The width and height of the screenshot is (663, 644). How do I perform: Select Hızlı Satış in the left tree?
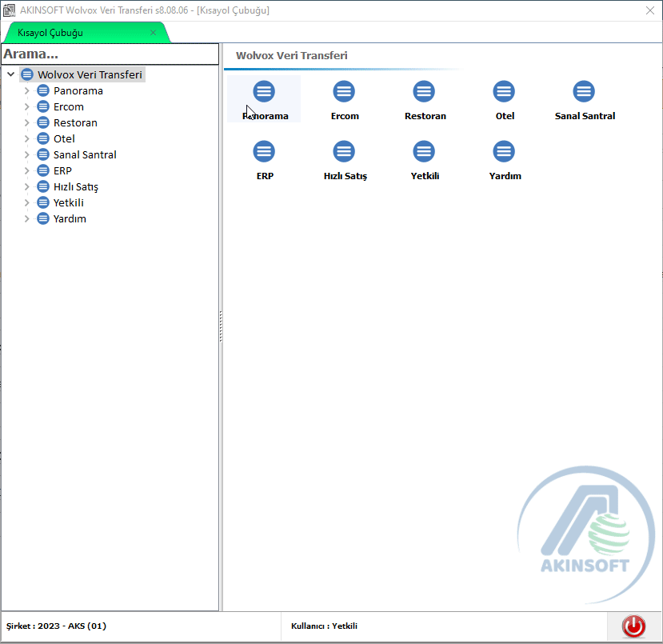pyautogui.click(x=76, y=187)
